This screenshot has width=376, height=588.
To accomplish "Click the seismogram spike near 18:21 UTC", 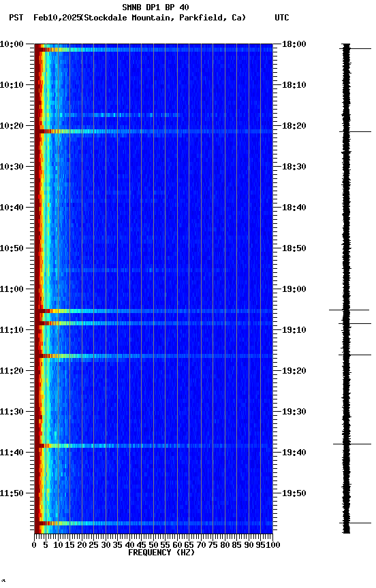I will (x=355, y=131).
